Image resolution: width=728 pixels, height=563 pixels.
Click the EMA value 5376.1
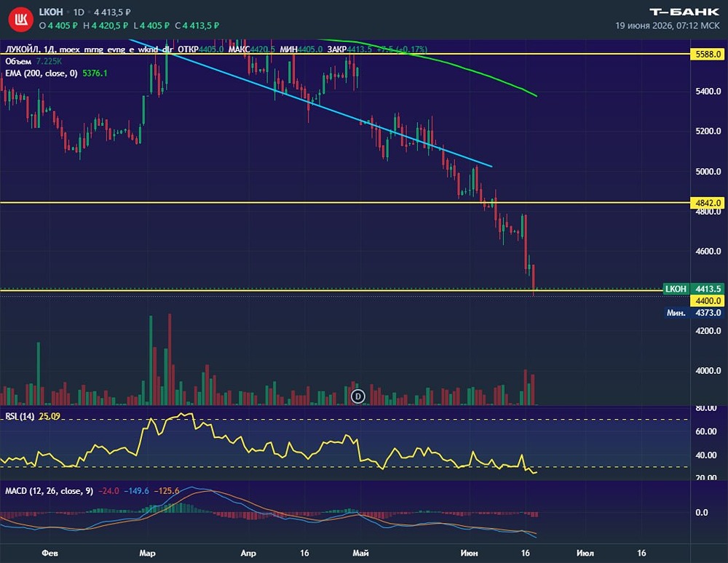pyautogui.click(x=95, y=73)
